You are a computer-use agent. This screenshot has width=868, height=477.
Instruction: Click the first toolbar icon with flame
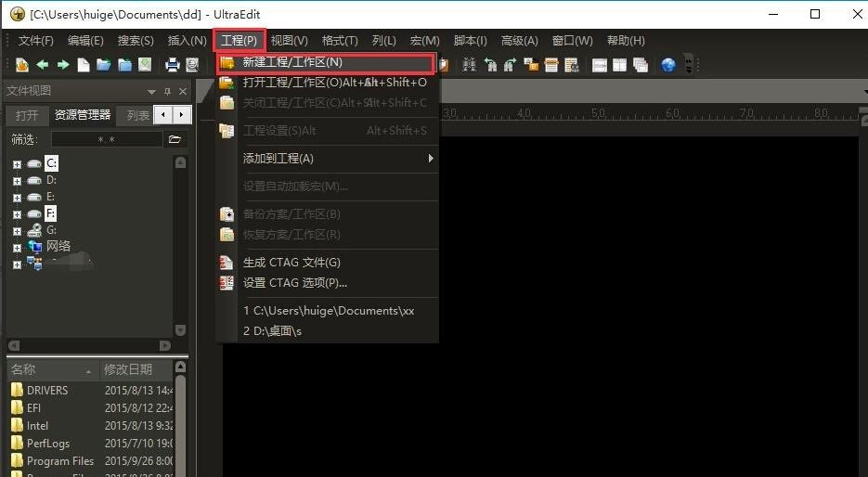coord(22,65)
